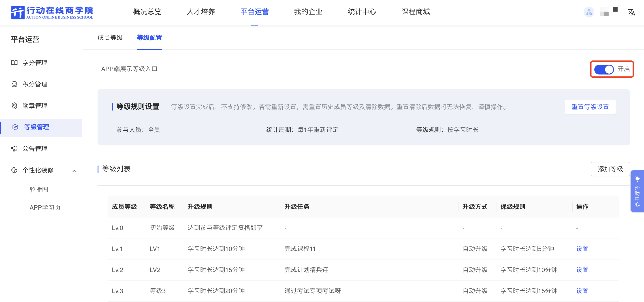Viewport: 644px width, 302px height.
Task: Click the book icon beside 学分管理
Action: [15, 62]
